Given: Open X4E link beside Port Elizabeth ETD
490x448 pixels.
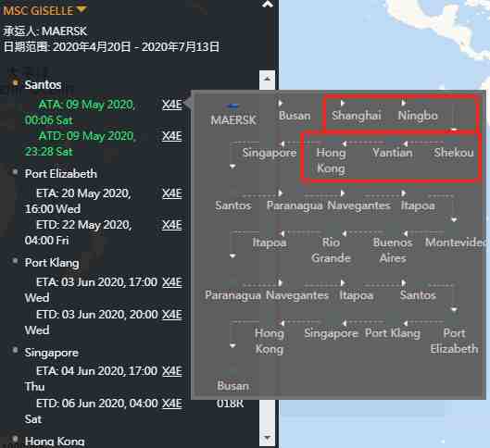Looking at the screenshot, I should (x=172, y=225).
